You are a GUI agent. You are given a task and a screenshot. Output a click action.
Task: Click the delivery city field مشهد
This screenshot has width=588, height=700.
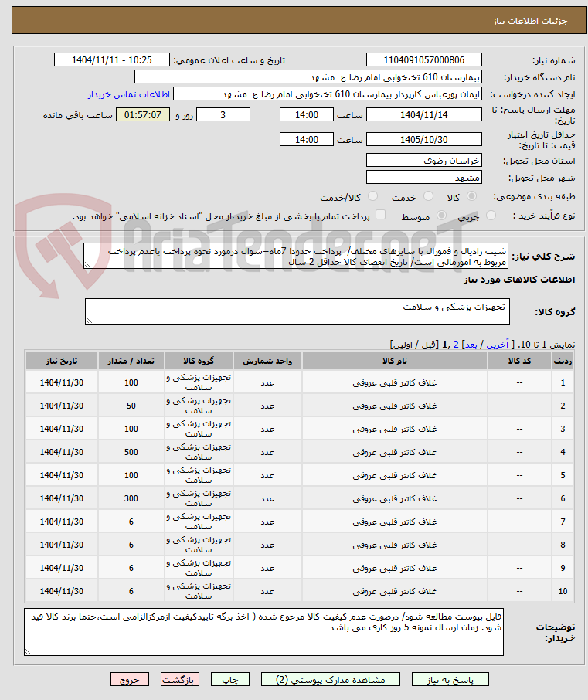(423, 177)
